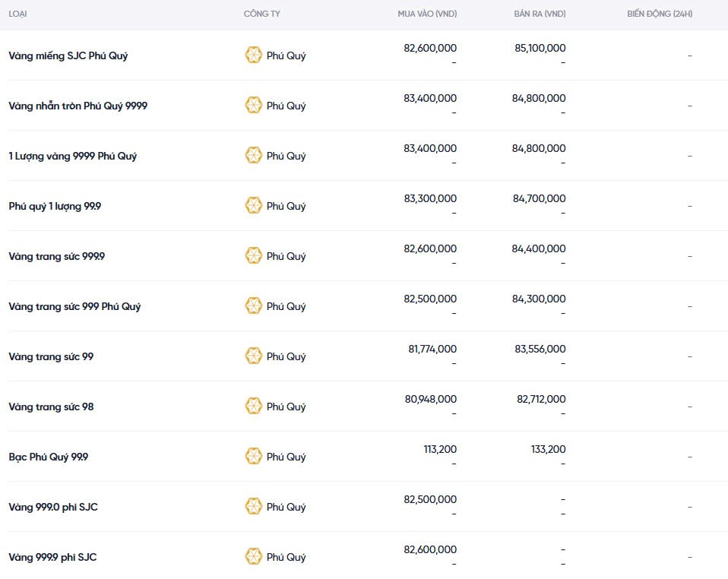Click the 85,100,000 sell price value
The height and width of the screenshot is (579, 728).
tap(539, 48)
